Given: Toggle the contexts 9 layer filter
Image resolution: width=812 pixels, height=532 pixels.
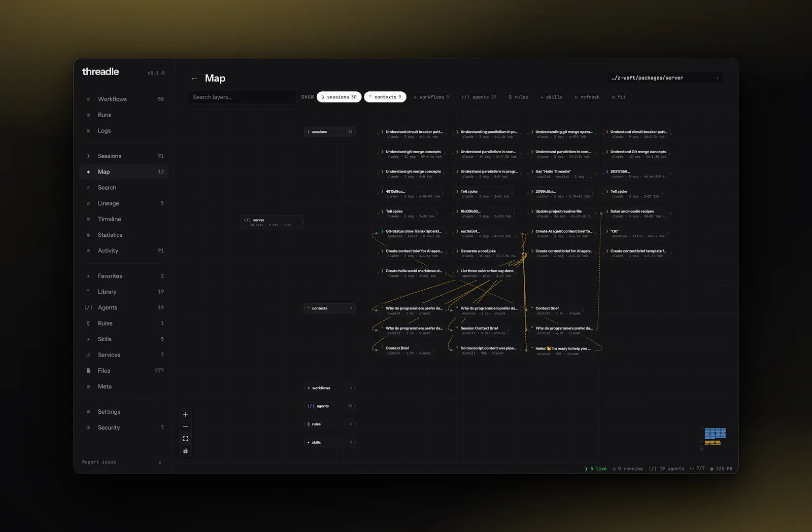Looking at the screenshot, I should [x=385, y=97].
